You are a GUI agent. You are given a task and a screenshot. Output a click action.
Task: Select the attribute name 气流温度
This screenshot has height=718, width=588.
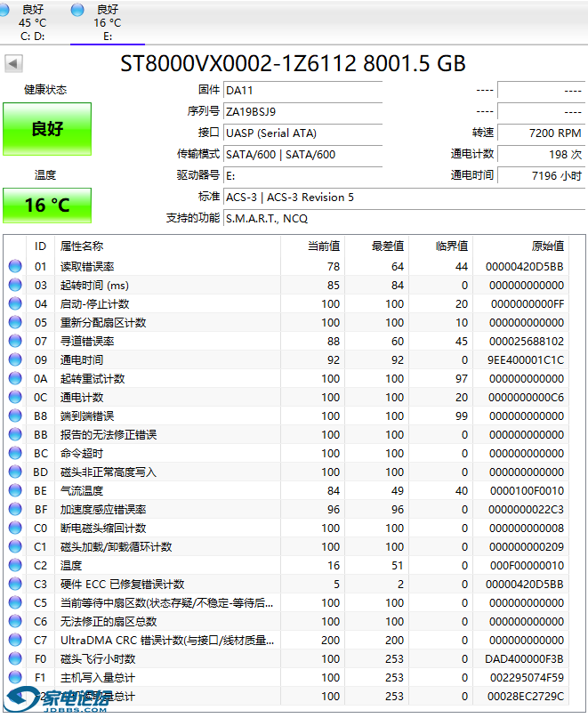tap(82, 491)
